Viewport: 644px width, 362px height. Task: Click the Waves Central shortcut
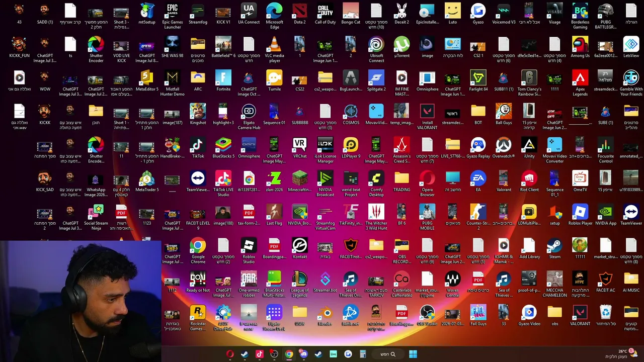point(452,284)
